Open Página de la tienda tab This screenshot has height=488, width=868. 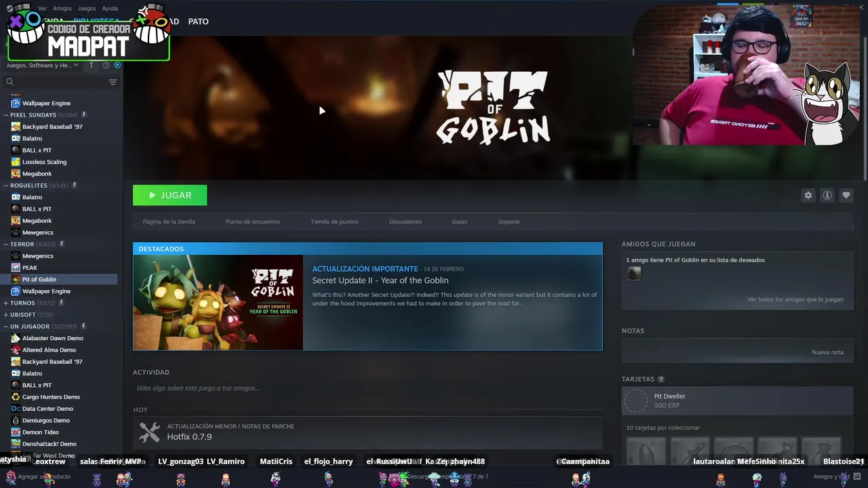(x=169, y=222)
